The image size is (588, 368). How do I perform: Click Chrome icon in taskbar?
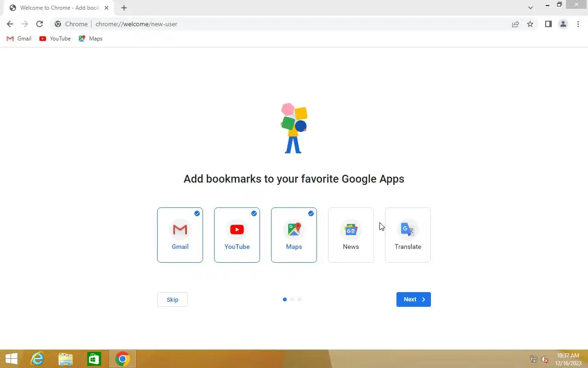123,359
